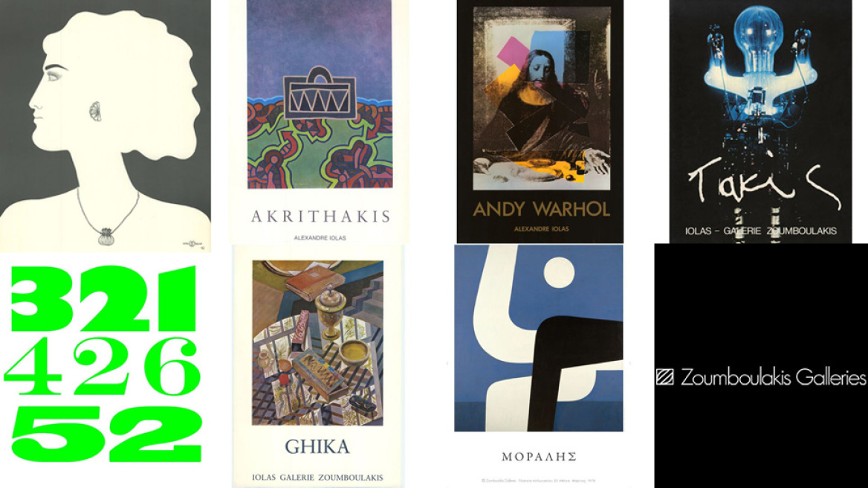Click the handwritten Takis signature
Image resolution: width=868 pixels, height=488 pixels.
pos(764,180)
